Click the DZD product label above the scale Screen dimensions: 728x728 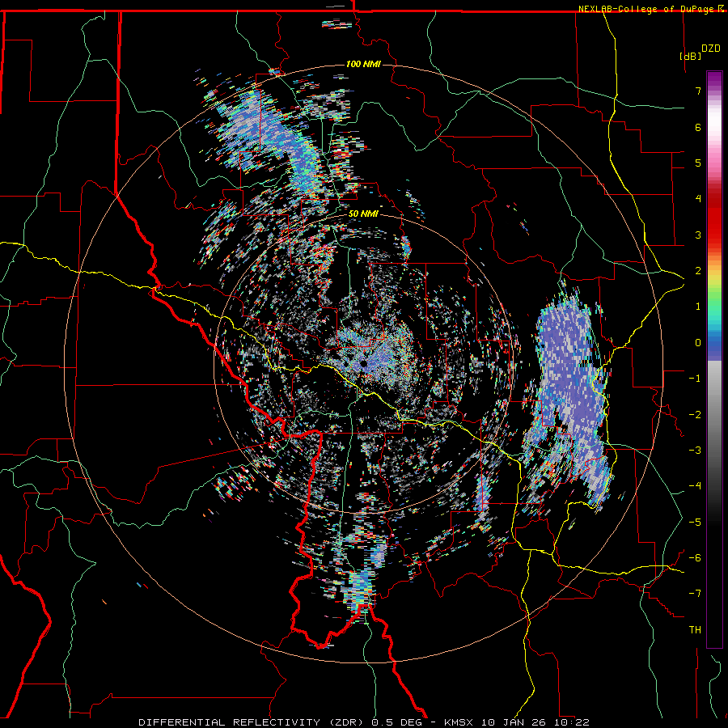[x=711, y=49]
